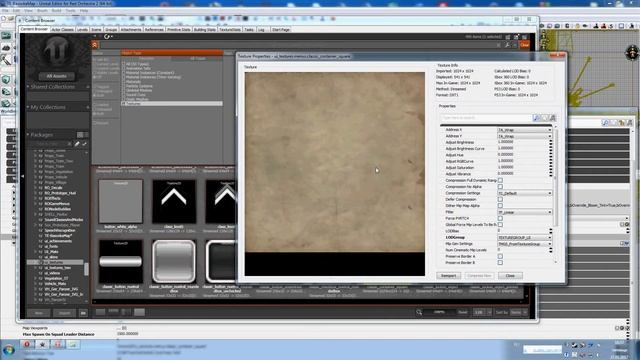Toggle Preserve Border A checkbox
The image size is (640, 360).
500,256
